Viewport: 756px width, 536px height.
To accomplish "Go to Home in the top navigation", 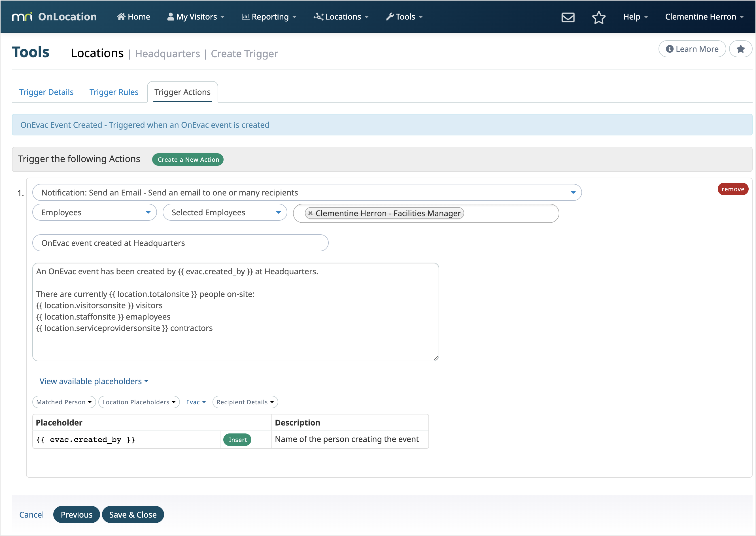I will pyautogui.click(x=133, y=16).
